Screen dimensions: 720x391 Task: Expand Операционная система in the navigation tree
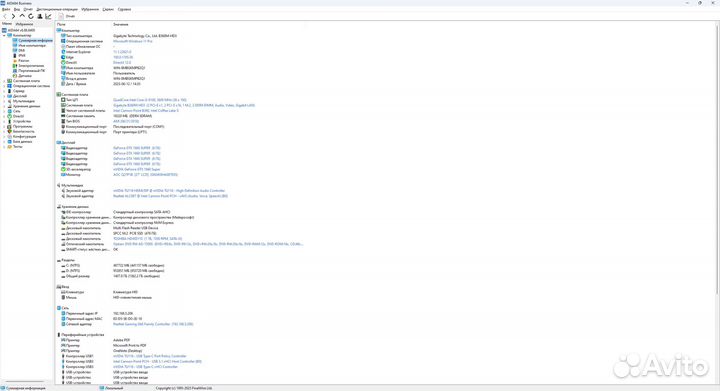pos(5,86)
